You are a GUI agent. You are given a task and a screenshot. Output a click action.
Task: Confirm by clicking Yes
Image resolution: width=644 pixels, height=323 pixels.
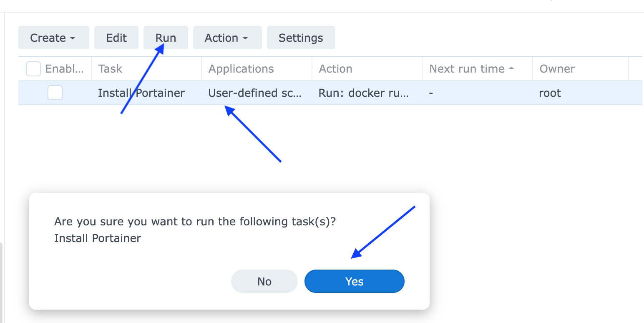354,281
